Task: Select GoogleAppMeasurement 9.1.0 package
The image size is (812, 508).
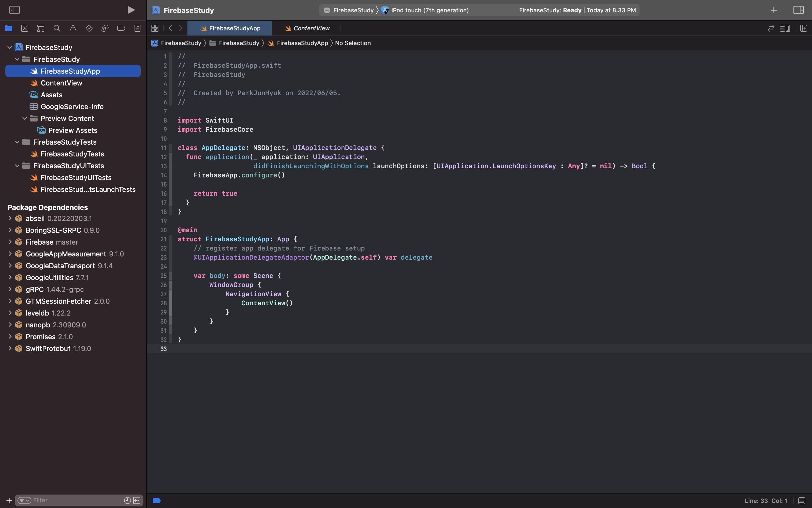Action: tap(73, 254)
